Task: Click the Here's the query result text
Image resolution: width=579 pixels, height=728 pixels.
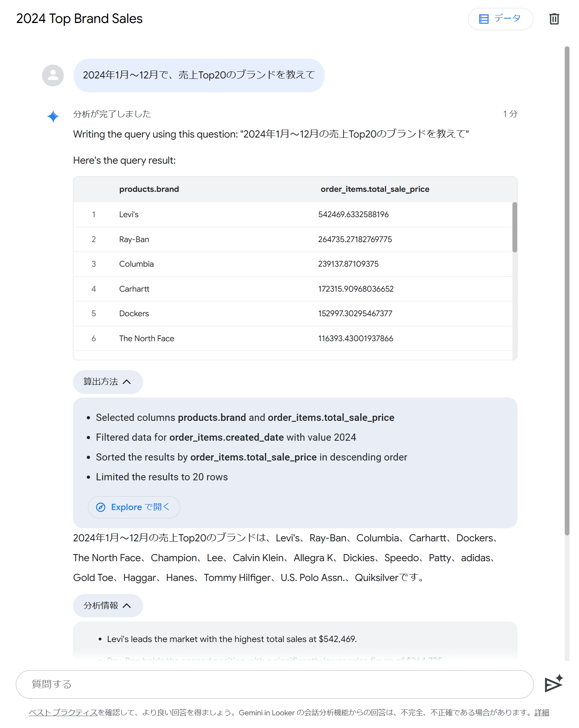Action: (124, 161)
